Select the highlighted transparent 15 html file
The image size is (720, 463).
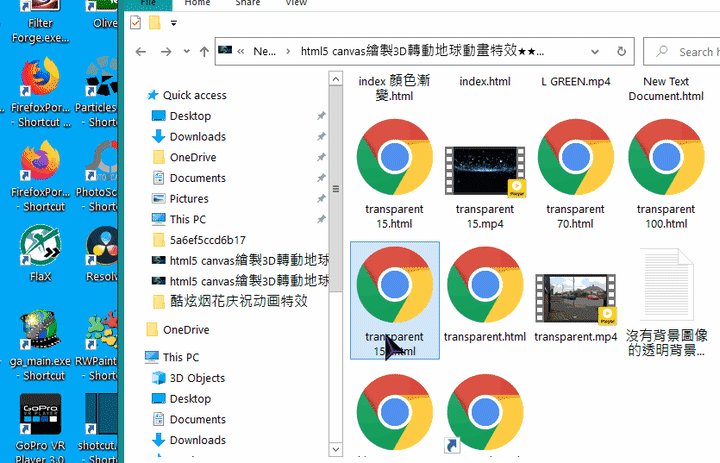point(394,300)
